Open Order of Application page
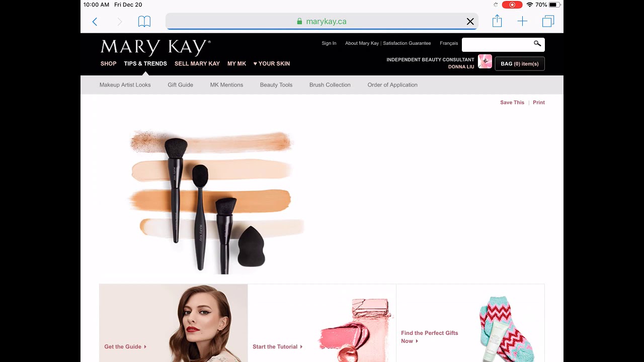644x362 pixels. [x=392, y=84]
